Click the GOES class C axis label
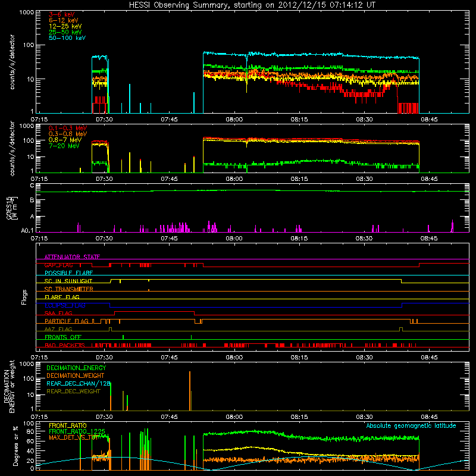476x476 pixels. pyautogui.click(x=32, y=186)
